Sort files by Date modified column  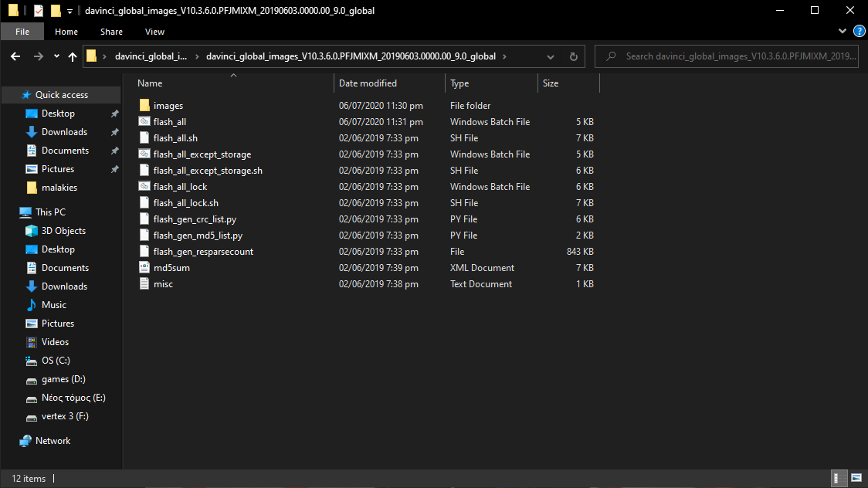(x=368, y=83)
